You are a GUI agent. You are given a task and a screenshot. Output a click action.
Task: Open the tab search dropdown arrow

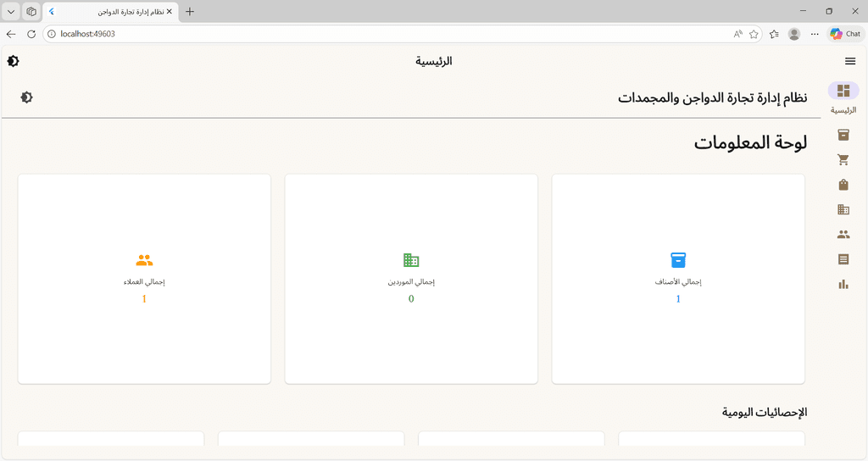click(x=11, y=12)
